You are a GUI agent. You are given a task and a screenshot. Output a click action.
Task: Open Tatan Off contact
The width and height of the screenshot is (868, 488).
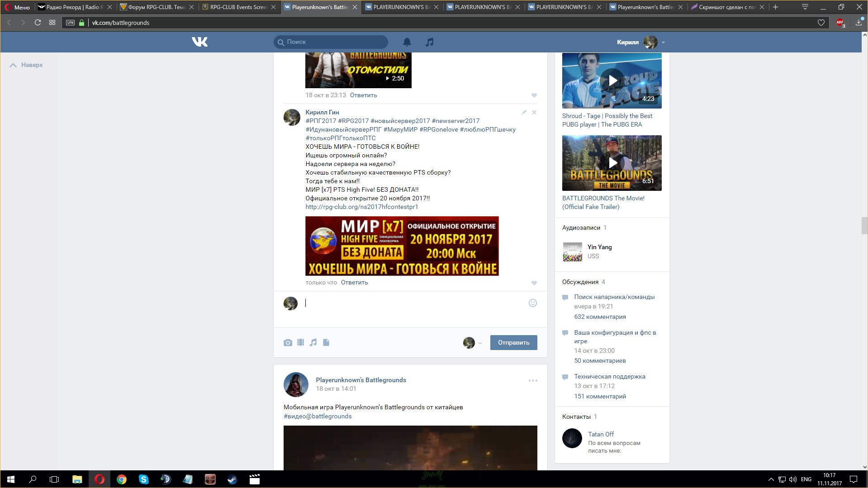pos(601,434)
